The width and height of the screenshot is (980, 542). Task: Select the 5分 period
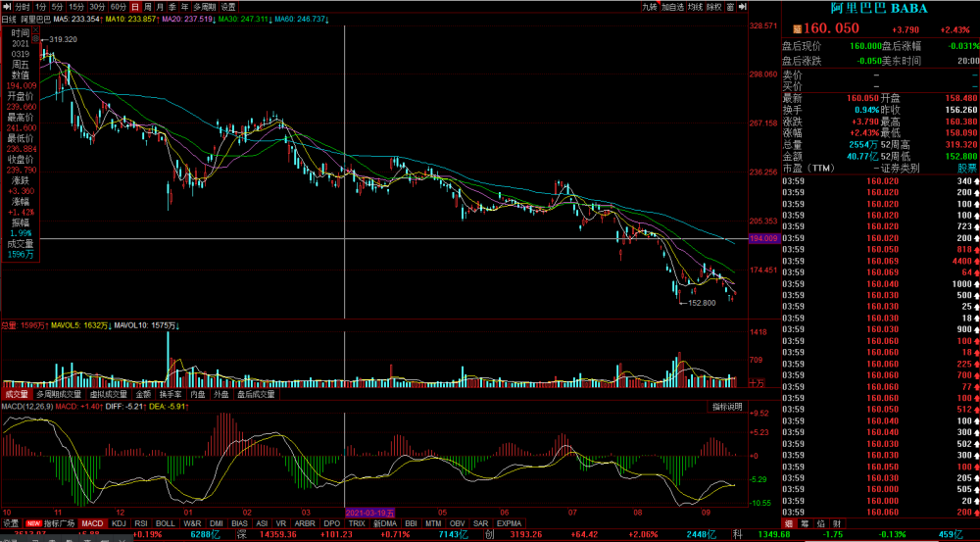[x=58, y=7]
